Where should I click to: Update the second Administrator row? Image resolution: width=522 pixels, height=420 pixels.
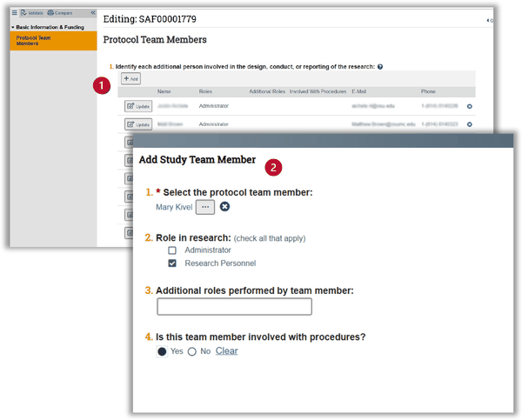138,124
